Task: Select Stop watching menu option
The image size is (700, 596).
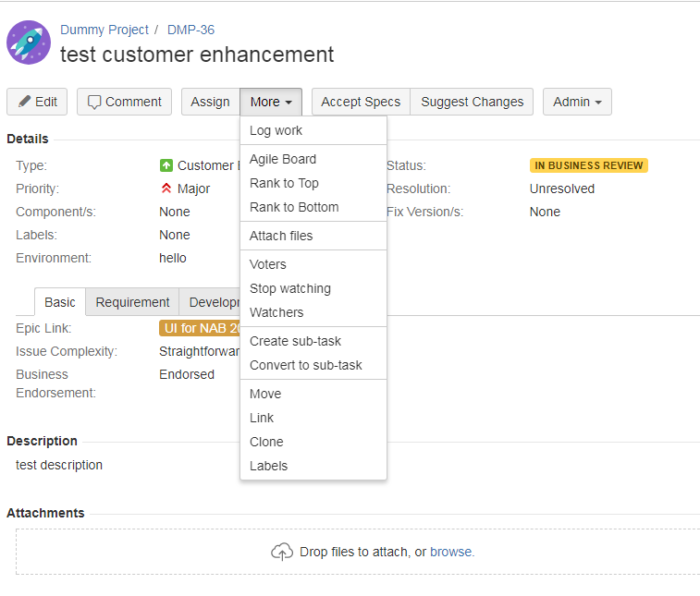Action: pos(289,288)
